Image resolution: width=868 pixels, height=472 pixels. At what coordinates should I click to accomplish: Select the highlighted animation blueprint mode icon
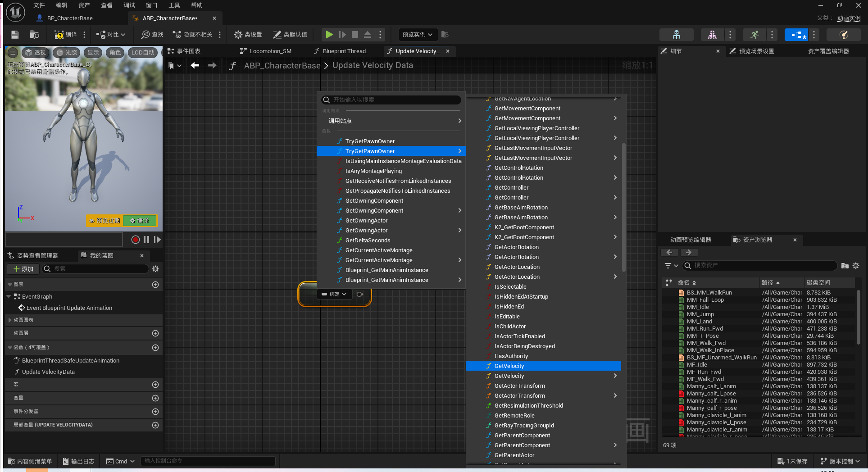point(797,35)
